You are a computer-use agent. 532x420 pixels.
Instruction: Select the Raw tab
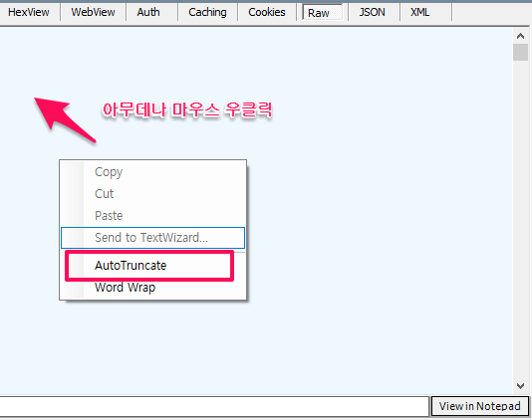(x=323, y=13)
